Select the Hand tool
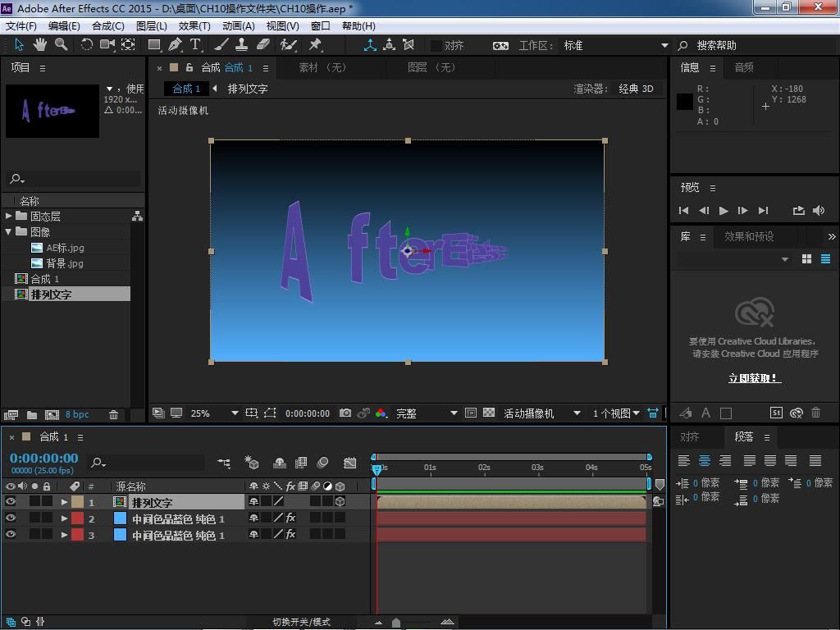The width and height of the screenshot is (840, 630). point(39,45)
